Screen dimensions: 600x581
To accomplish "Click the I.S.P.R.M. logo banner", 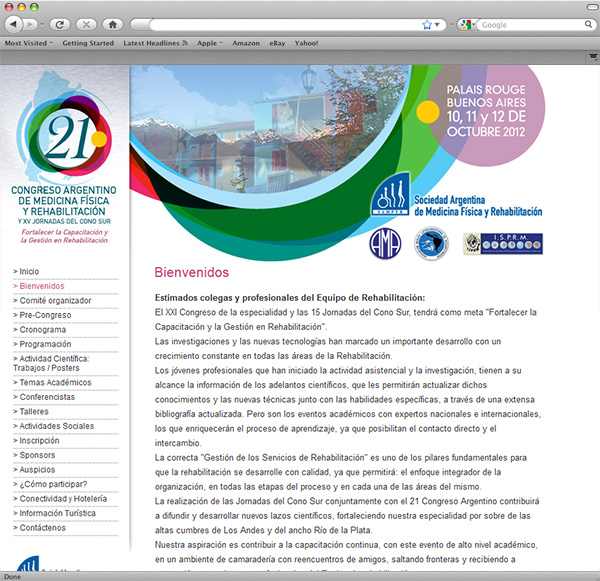I will 503,245.
